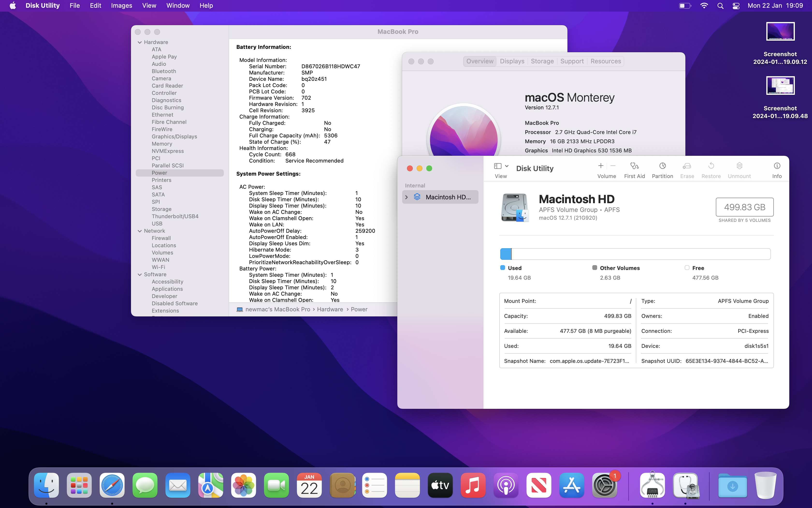
Task: Select Bluetooth in System Information sidebar
Action: [x=164, y=71]
